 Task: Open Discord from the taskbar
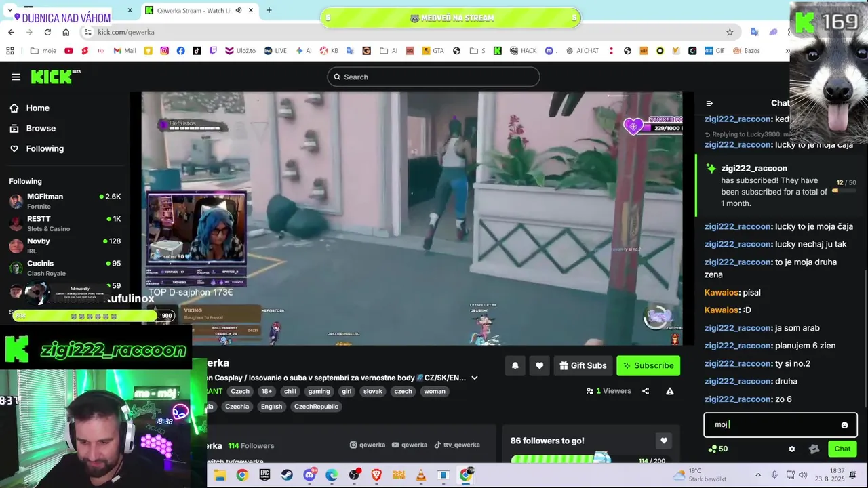coord(309,475)
